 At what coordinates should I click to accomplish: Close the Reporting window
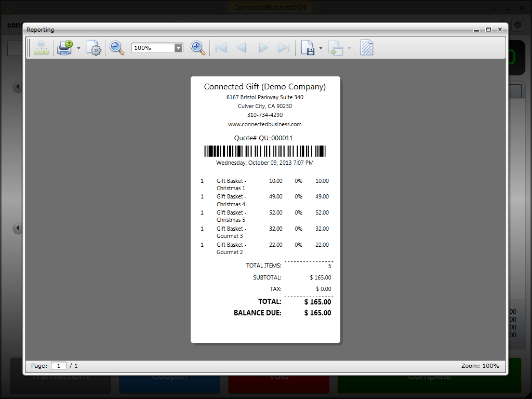pos(500,30)
